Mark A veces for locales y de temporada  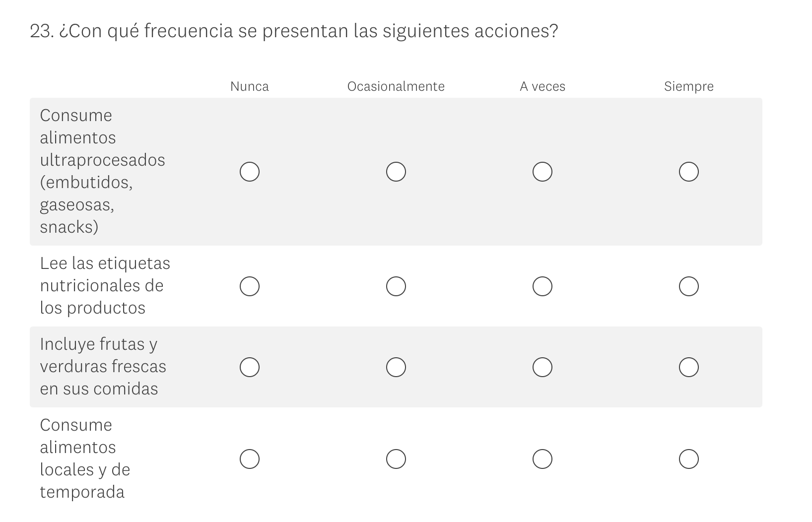click(x=542, y=459)
